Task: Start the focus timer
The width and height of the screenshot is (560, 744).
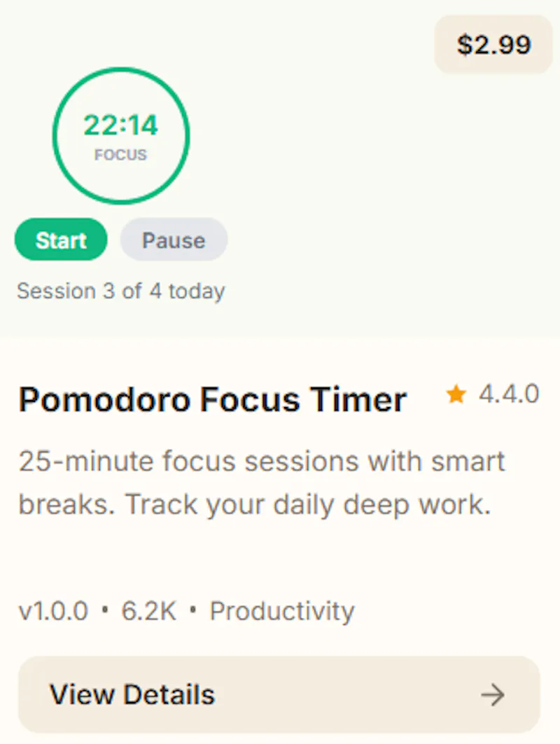Action: 61,240
